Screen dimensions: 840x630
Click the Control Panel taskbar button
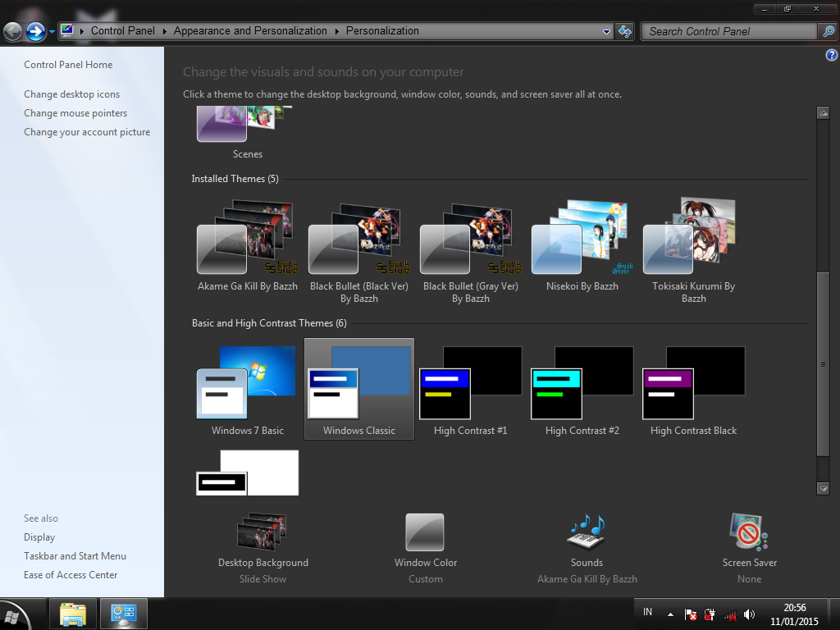(x=124, y=614)
